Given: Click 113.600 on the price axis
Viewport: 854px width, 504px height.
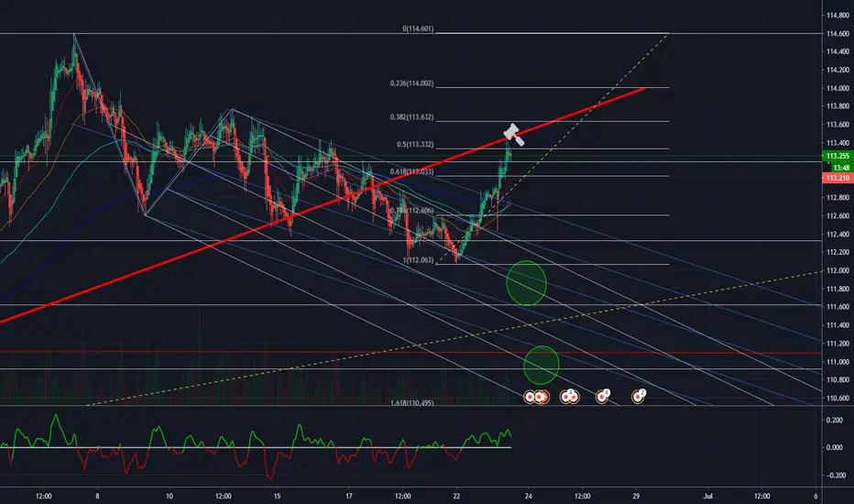Looking at the screenshot, I should click(838, 125).
